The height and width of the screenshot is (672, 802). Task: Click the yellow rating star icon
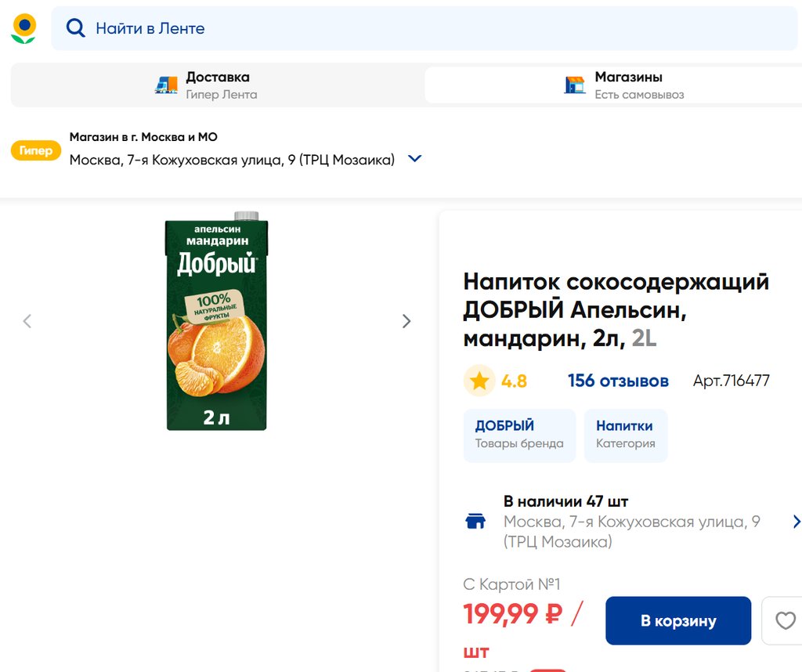coord(479,381)
